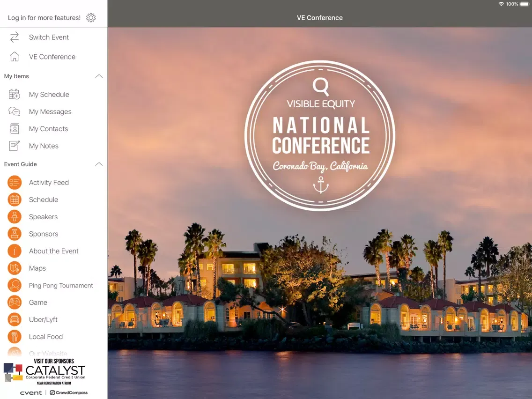
Task: Tap the Visible Equity National Conference emblem
Action: pyautogui.click(x=320, y=136)
